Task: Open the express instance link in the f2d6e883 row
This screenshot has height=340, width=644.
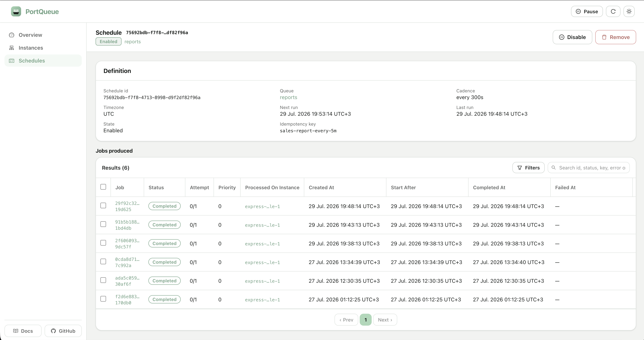Action: (262, 300)
